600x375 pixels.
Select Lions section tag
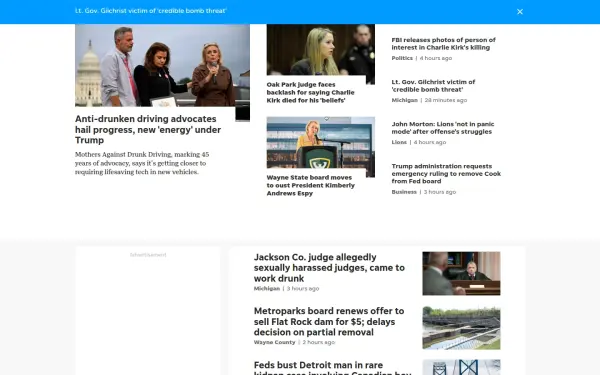[399, 142]
